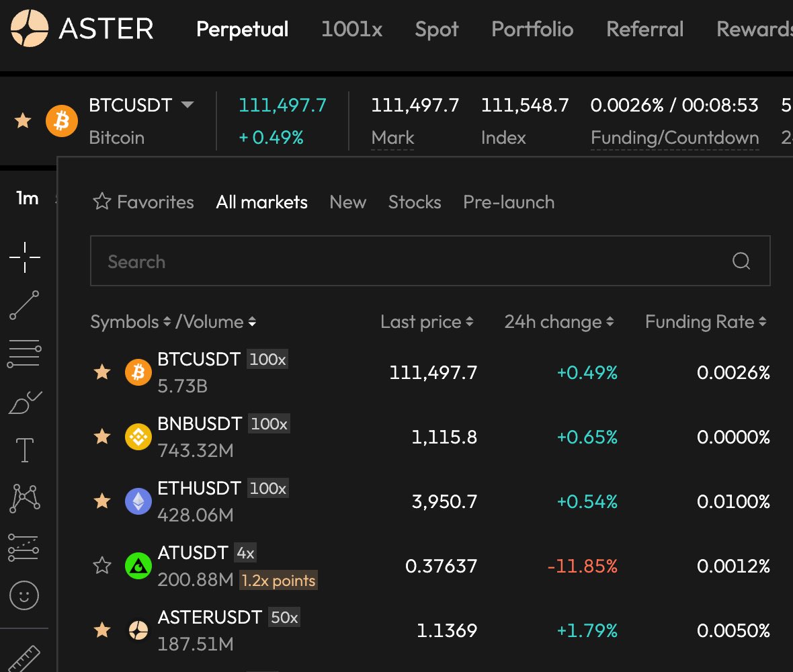Click ETHUSDT funding rate 0.0100%
The width and height of the screenshot is (793, 672).
tap(733, 501)
